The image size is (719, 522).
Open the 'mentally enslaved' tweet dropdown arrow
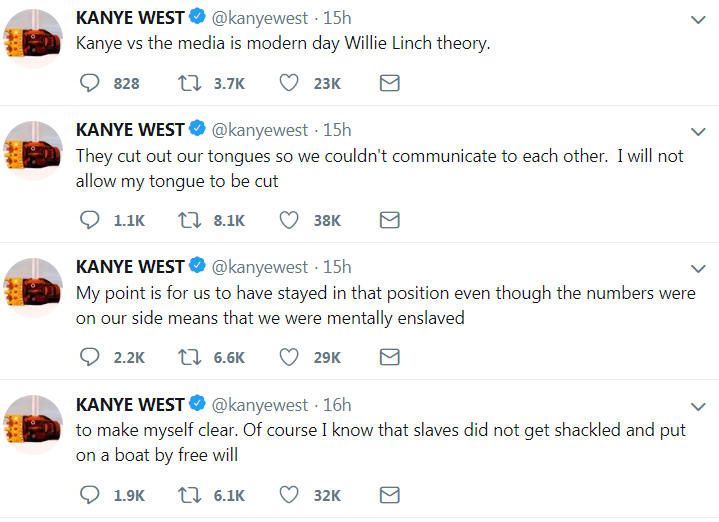tap(699, 268)
